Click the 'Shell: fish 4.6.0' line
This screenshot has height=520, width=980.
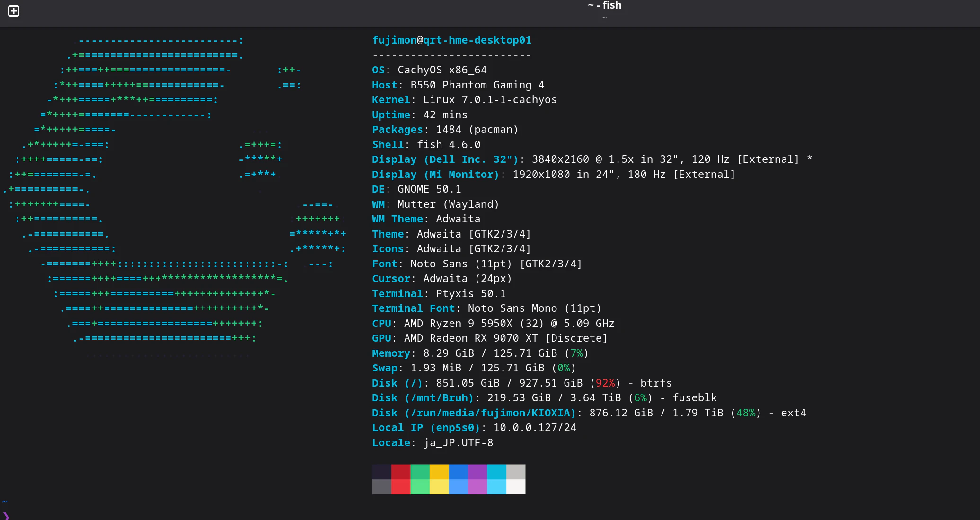(x=426, y=145)
